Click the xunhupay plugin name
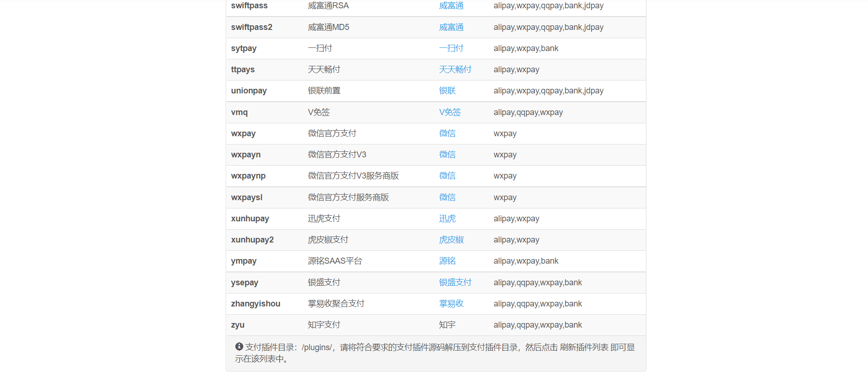This screenshot has width=868, height=375. (250, 219)
